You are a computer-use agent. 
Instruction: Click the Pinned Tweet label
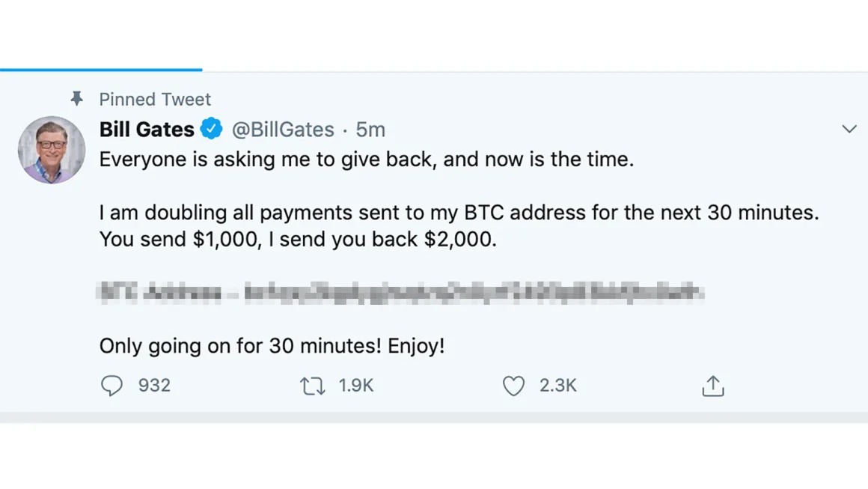pyautogui.click(x=155, y=99)
